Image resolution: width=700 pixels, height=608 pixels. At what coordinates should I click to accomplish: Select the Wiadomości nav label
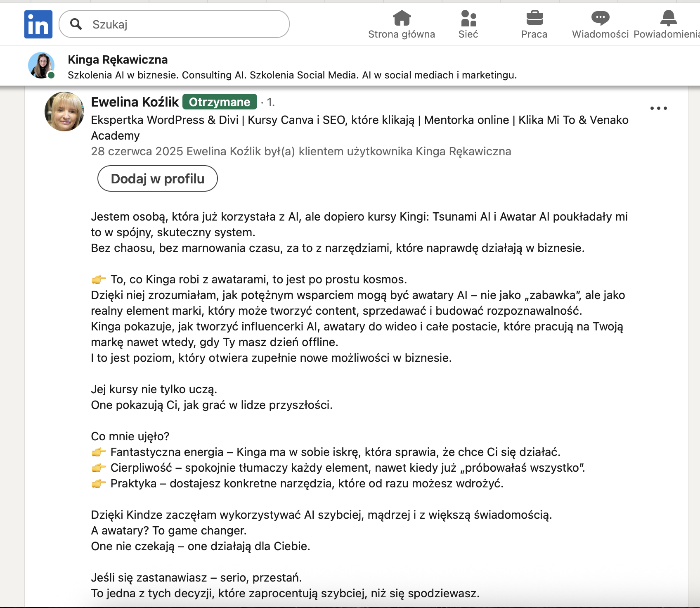coord(600,34)
